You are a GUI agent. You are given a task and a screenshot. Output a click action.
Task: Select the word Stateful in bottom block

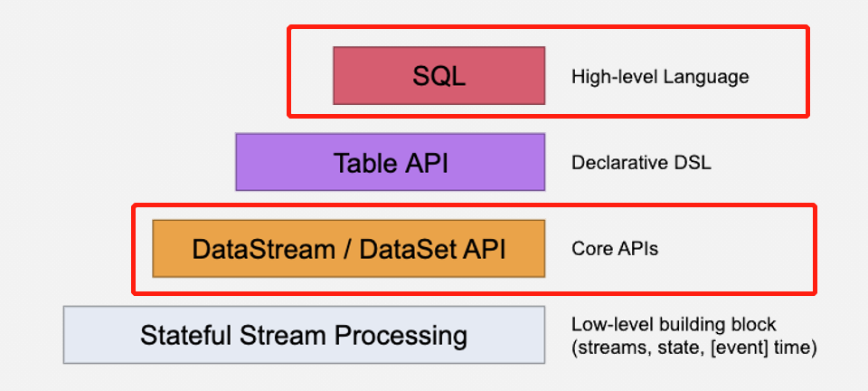click(184, 336)
